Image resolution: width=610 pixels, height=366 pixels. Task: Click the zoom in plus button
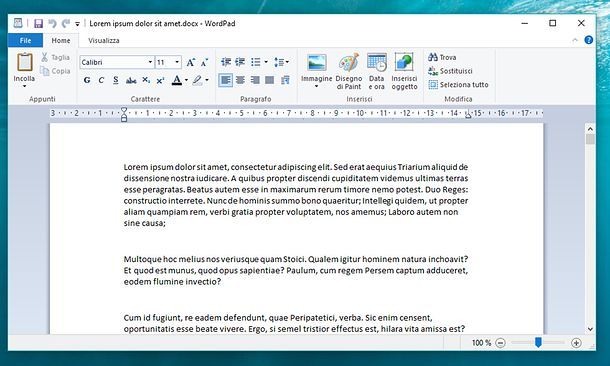(x=576, y=343)
